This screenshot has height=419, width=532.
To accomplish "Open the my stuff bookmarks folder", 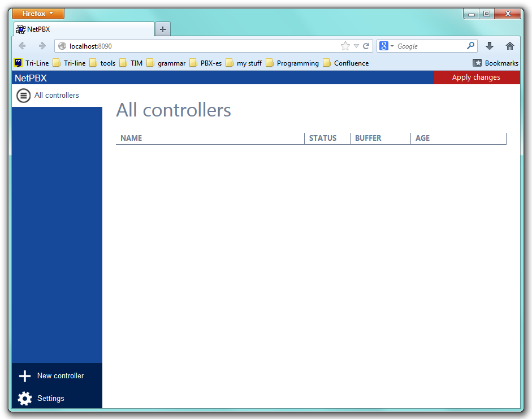I will 244,63.
